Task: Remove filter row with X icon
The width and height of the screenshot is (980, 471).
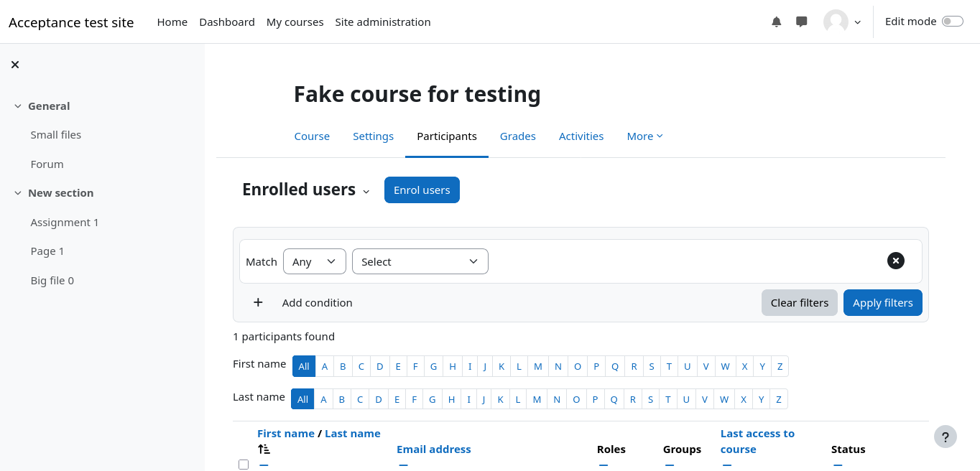Action: [x=895, y=261]
